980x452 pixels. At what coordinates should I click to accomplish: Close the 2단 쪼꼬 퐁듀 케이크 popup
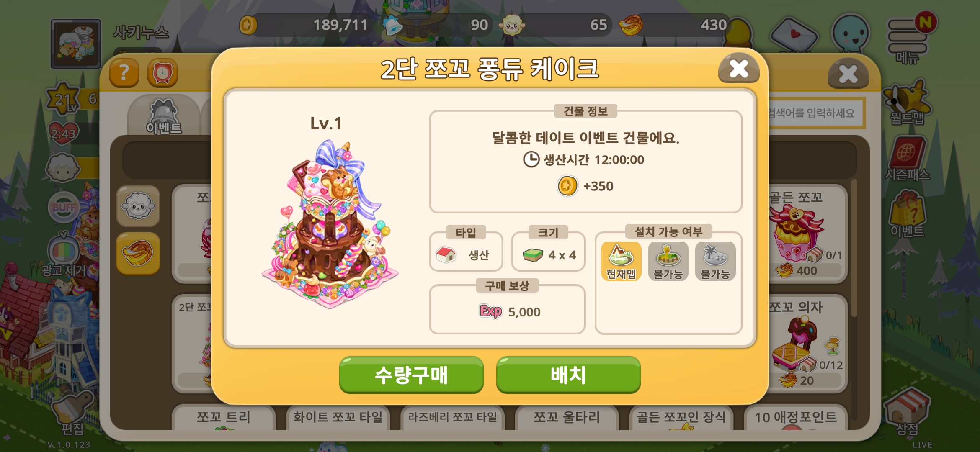click(x=739, y=69)
